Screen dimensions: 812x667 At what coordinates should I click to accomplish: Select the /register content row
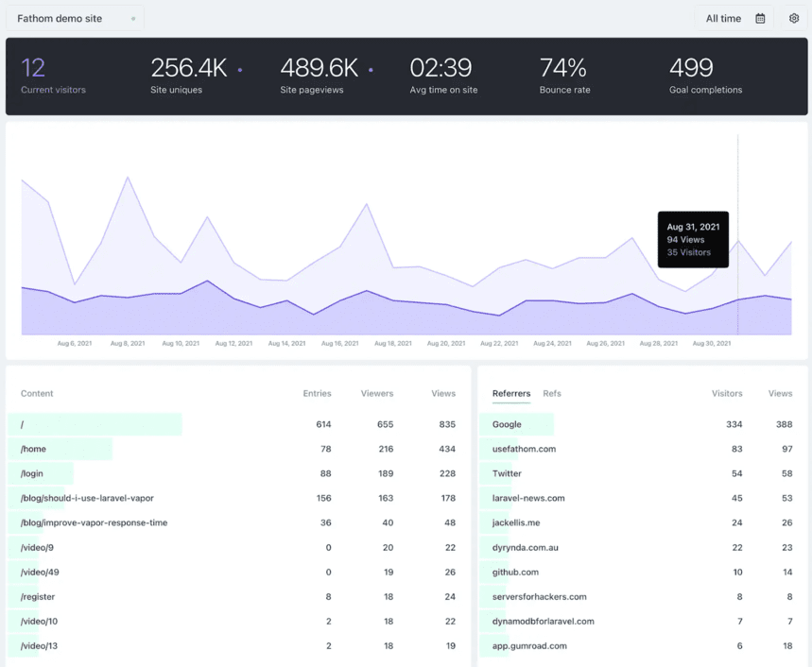coord(39,597)
